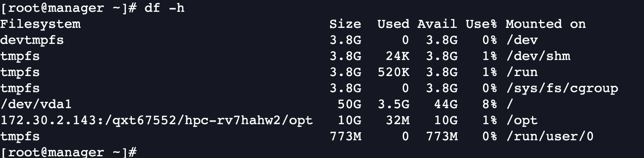Click the 24K used value
The image size is (644, 158).
point(398,56)
